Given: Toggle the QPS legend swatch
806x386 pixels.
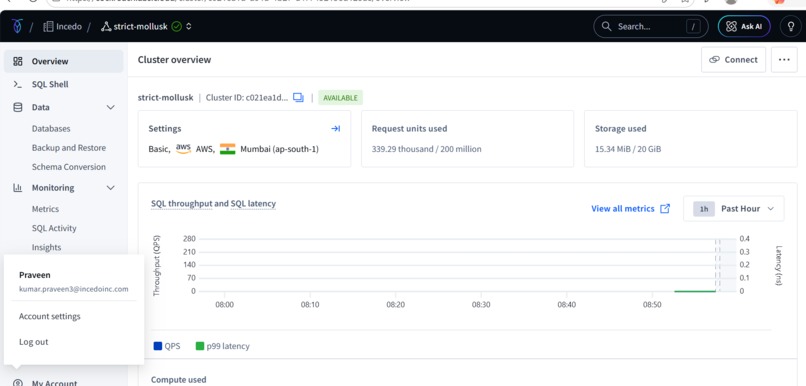Looking at the screenshot, I should [x=158, y=346].
